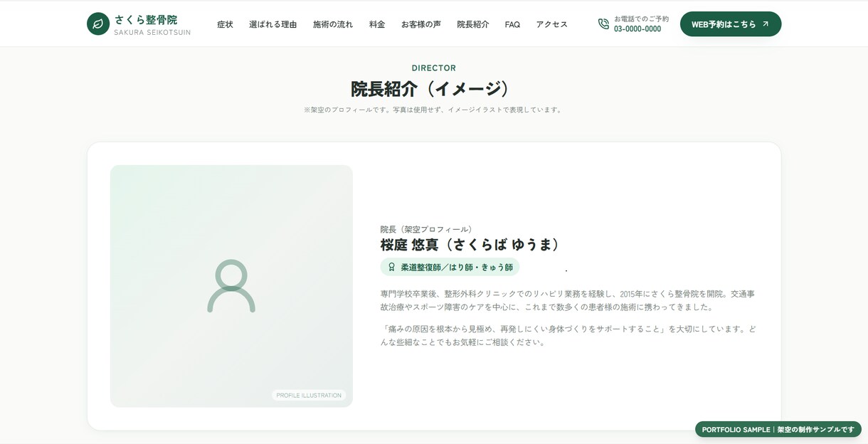
Task: Click the text 院長（架空プロフィール）
Action: click(x=428, y=229)
